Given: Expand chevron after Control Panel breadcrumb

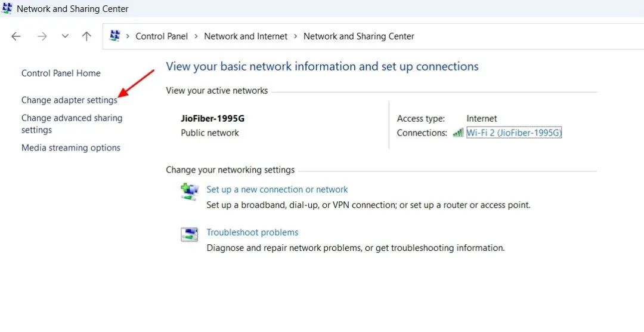Looking at the screenshot, I should pos(196,36).
